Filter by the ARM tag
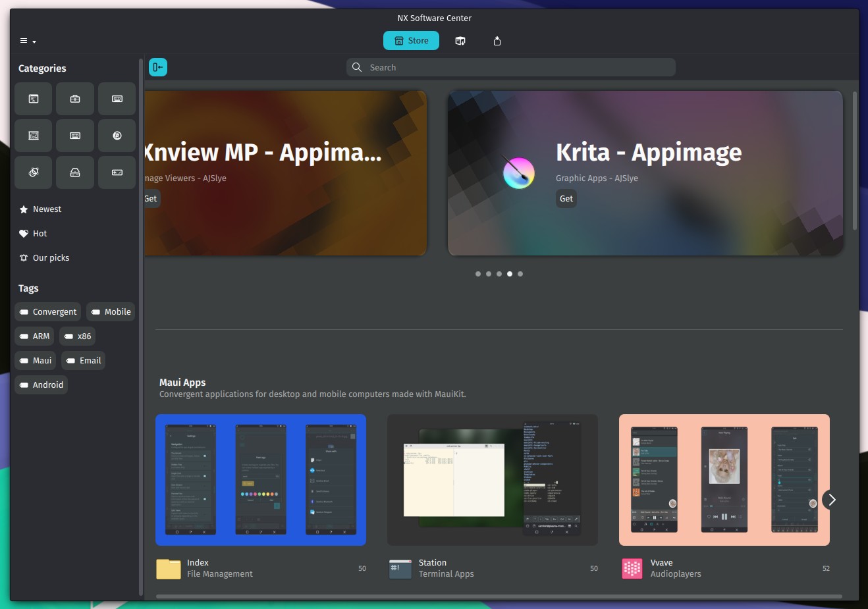Image resolution: width=868 pixels, height=609 pixels. point(34,336)
